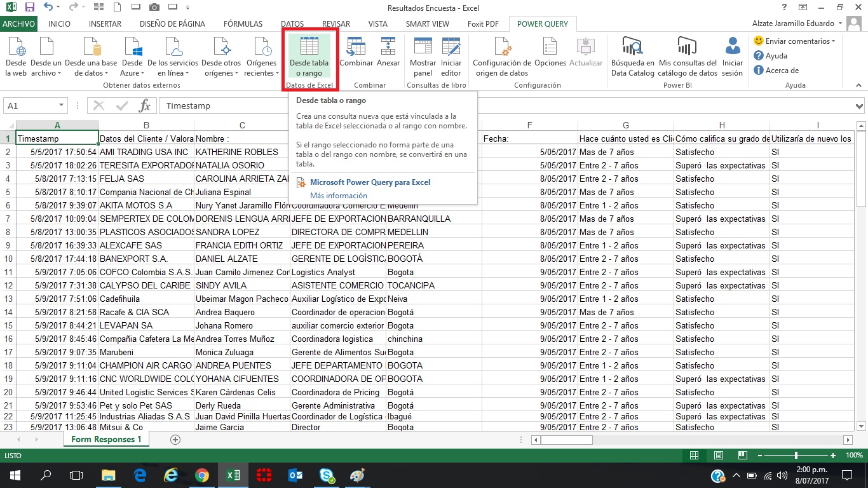Select the "Desde tabla o rango" Power Query icon
Screen dimensions: 868x488
[x=309, y=56]
